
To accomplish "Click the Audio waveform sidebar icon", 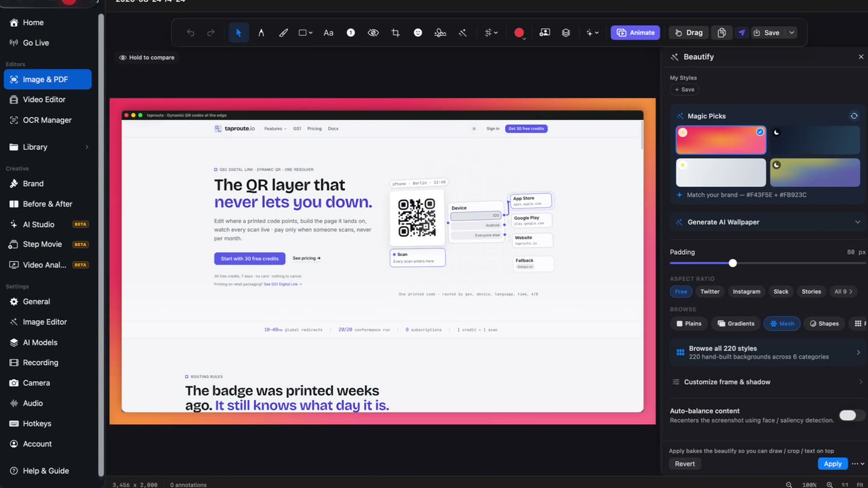I will (x=13, y=403).
